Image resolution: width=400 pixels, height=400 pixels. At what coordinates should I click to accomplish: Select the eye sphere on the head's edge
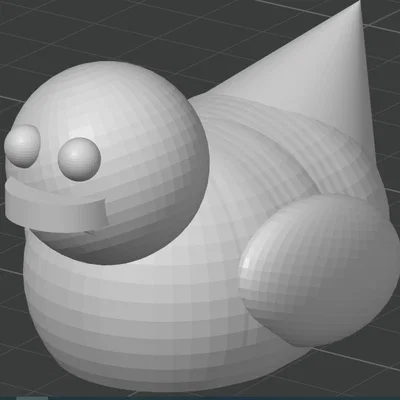point(22,146)
